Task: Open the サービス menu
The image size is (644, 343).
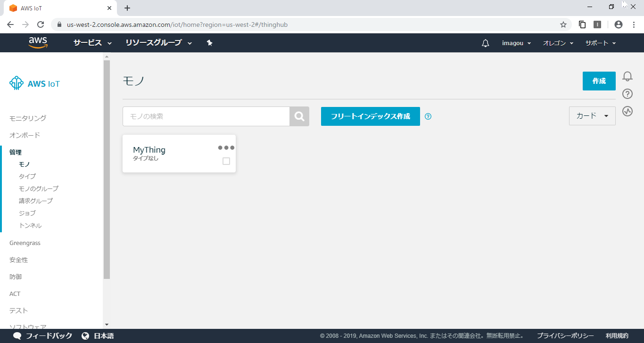Action: click(92, 42)
